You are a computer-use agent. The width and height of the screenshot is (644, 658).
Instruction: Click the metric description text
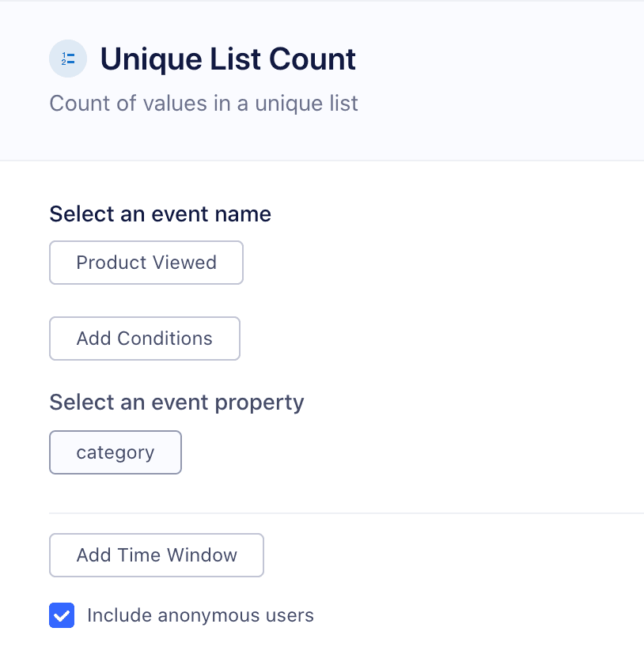coord(203,104)
